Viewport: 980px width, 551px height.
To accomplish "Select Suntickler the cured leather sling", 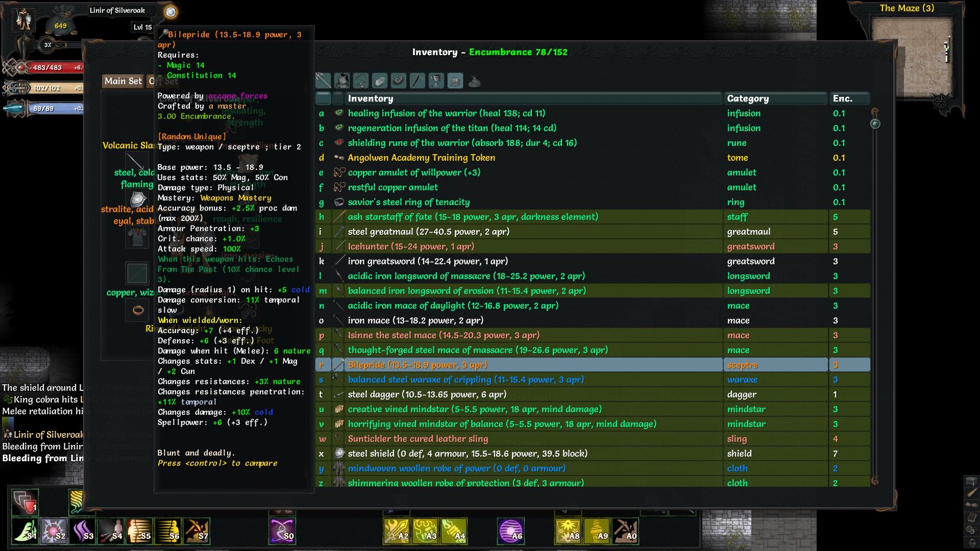I will 593,439.
